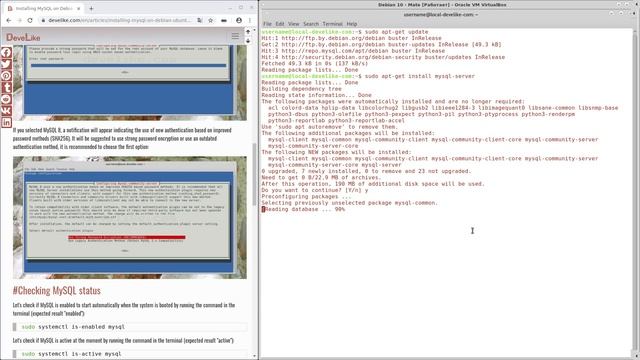Share the article on Pinterest
Viewport: 640px width, 360px height.
pyautogui.click(x=6, y=76)
